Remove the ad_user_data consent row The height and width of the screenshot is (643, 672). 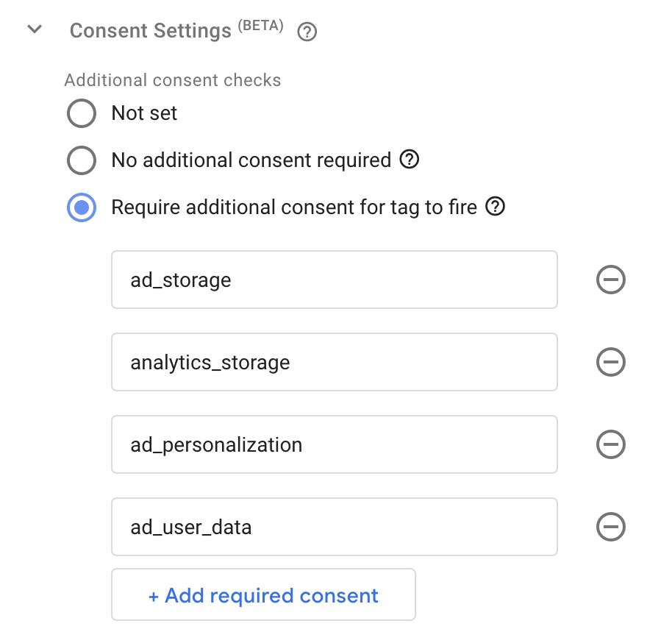(611, 527)
